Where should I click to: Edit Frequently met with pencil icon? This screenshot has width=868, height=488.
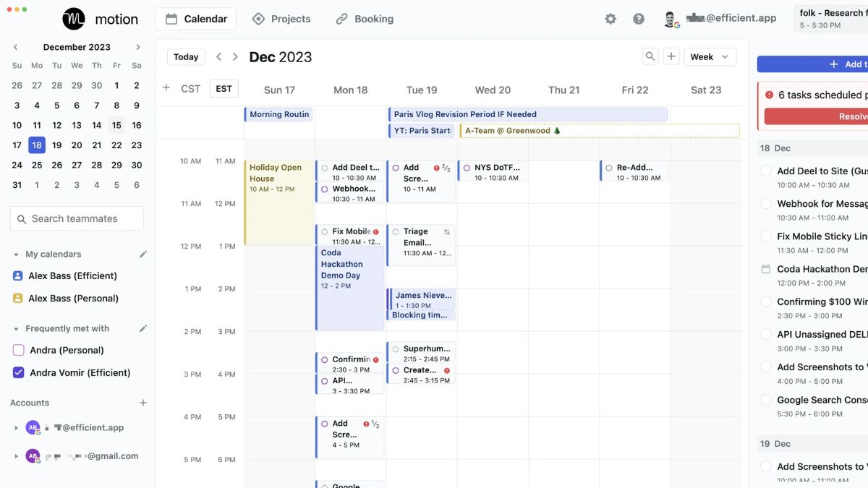[143, 328]
